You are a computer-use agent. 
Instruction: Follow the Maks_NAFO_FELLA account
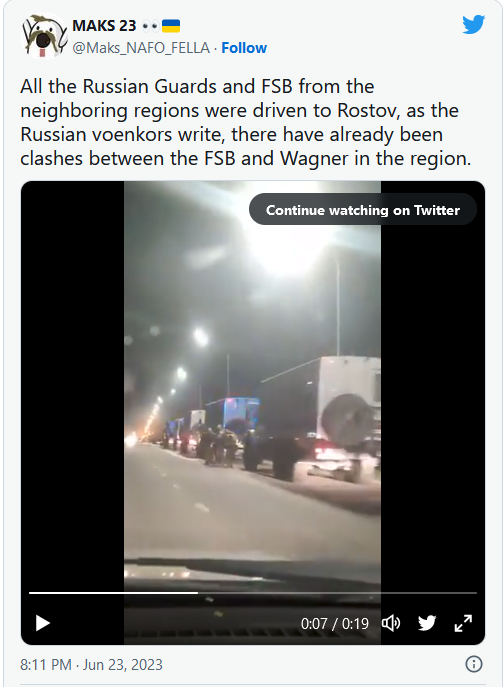[244, 48]
